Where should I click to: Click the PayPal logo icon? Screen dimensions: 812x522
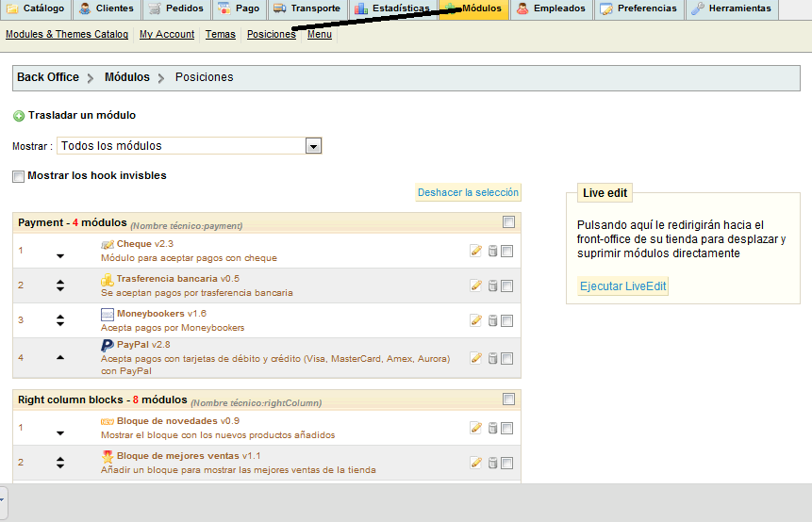(108, 345)
